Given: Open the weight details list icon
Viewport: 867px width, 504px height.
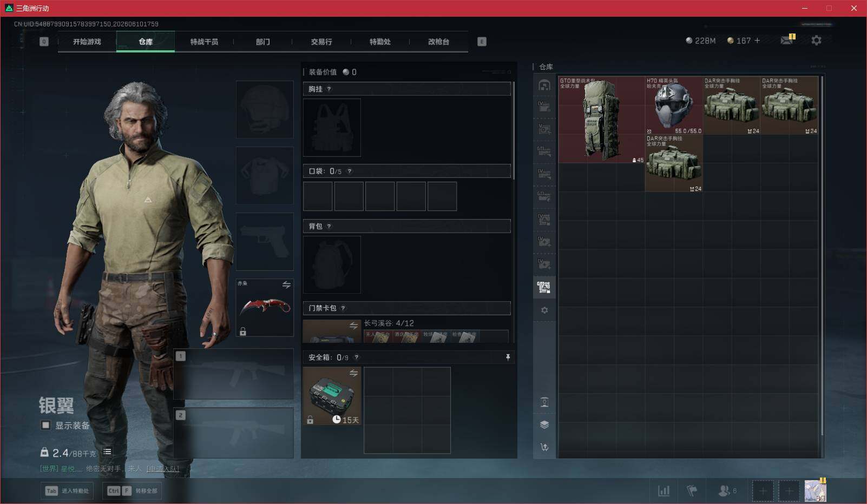Looking at the screenshot, I should (x=107, y=452).
